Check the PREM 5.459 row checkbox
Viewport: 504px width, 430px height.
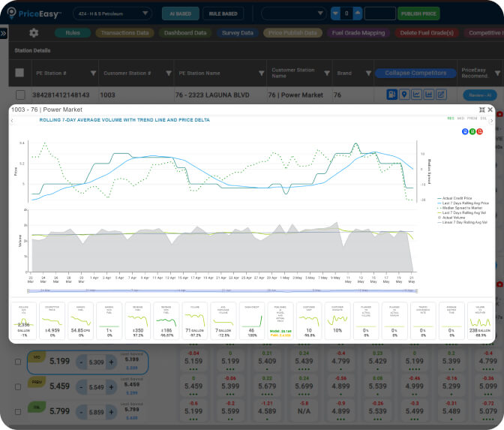click(x=18, y=387)
